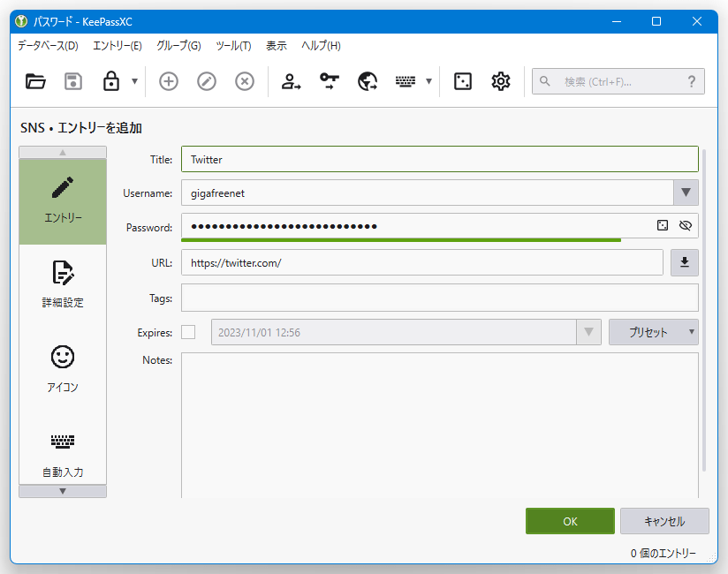Expand the Auto-Type dropdown arrow
This screenshot has width=728, height=574.
(429, 81)
